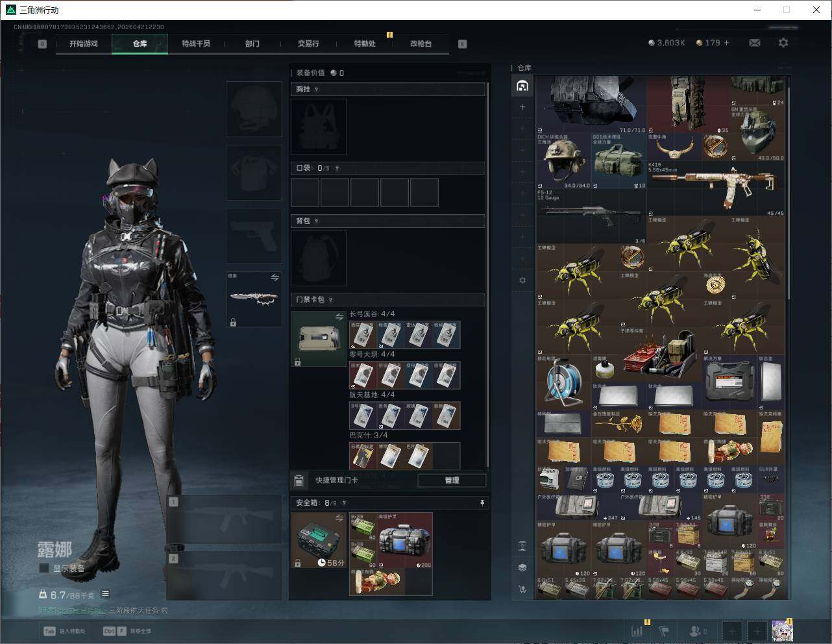Switch to the 特战干员 tab
This screenshot has width=832, height=644.
coord(196,43)
